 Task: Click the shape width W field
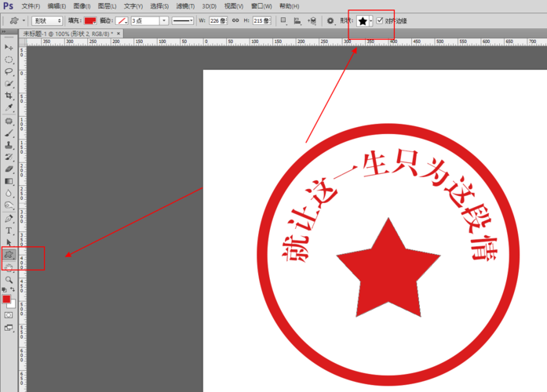[x=218, y=21]
